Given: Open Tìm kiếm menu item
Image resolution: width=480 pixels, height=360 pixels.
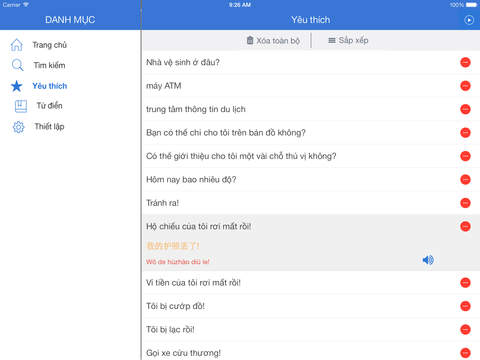Looking at the screenshot, I should tap(49, 65).
